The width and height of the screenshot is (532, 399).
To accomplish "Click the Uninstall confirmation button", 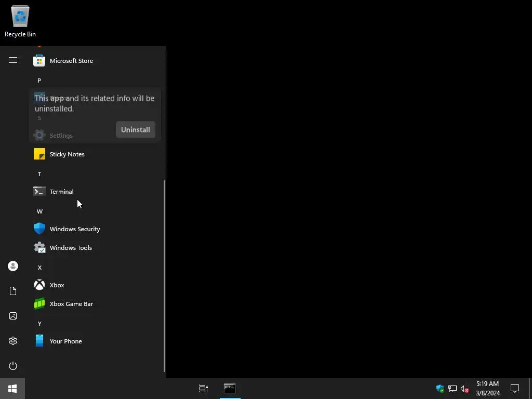I will pyautogui.click(x=136, y=129).
